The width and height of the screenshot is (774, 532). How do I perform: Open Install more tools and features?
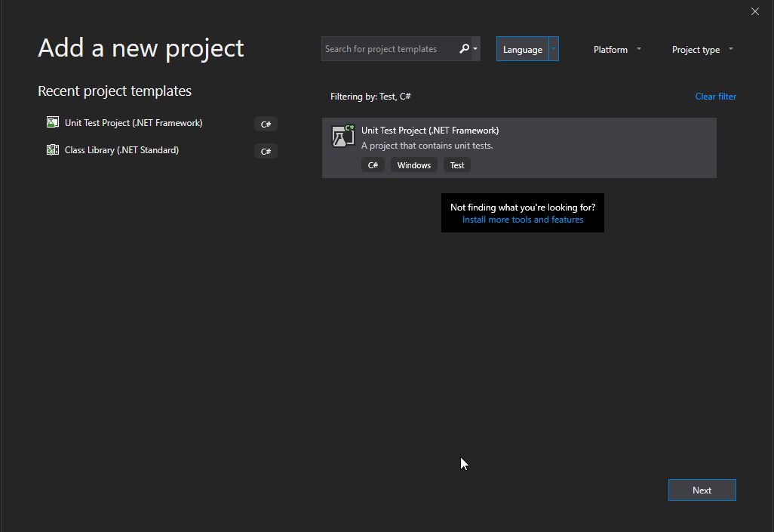click(x=522, y=219)
